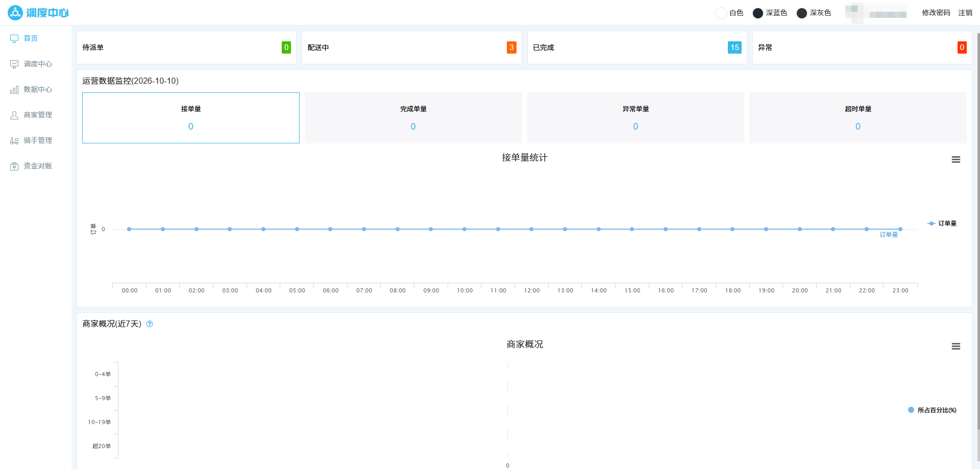Click the blue 15 badge on 已完成

(734, 47)
